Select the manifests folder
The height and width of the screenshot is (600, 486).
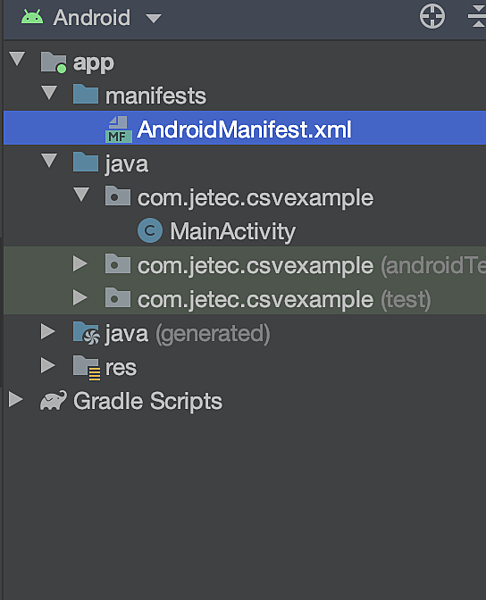(155, 96)
